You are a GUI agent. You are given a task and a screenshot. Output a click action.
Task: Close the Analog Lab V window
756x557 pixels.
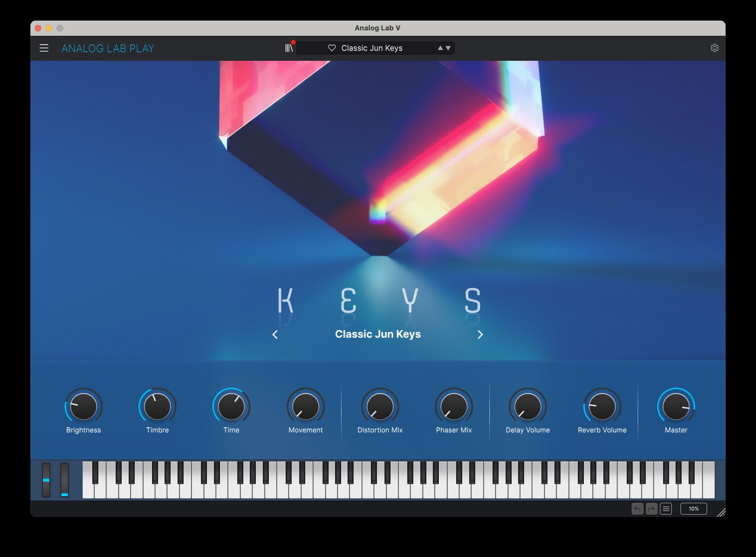click(x=38, y=28)
